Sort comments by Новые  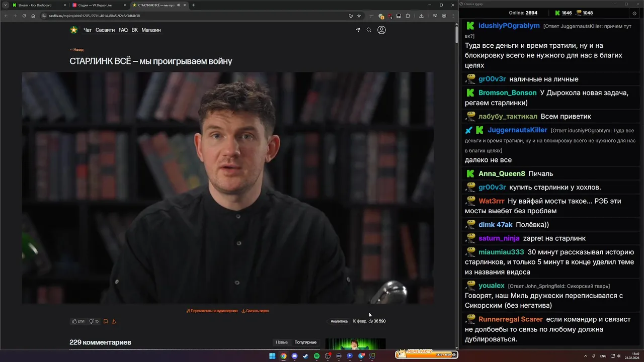[x=282, y=342]
